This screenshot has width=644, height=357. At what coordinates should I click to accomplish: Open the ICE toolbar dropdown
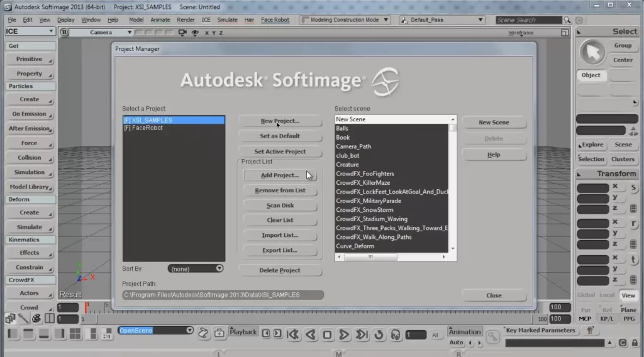pos(30,31)
